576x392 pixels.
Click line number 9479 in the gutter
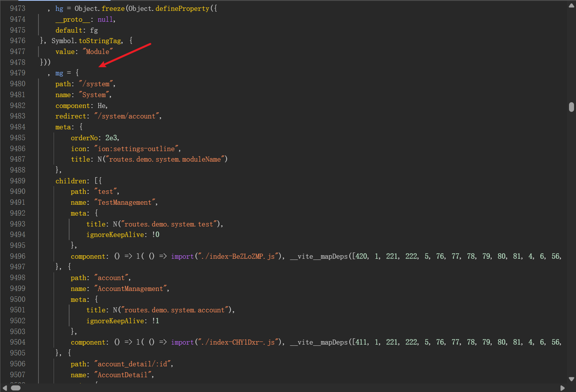pyautogui.click(x=17, y=73)
